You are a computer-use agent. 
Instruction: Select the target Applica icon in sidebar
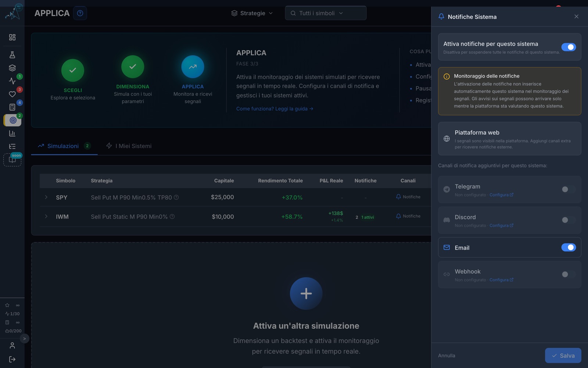pyautogui.click(x=12, y=120)
